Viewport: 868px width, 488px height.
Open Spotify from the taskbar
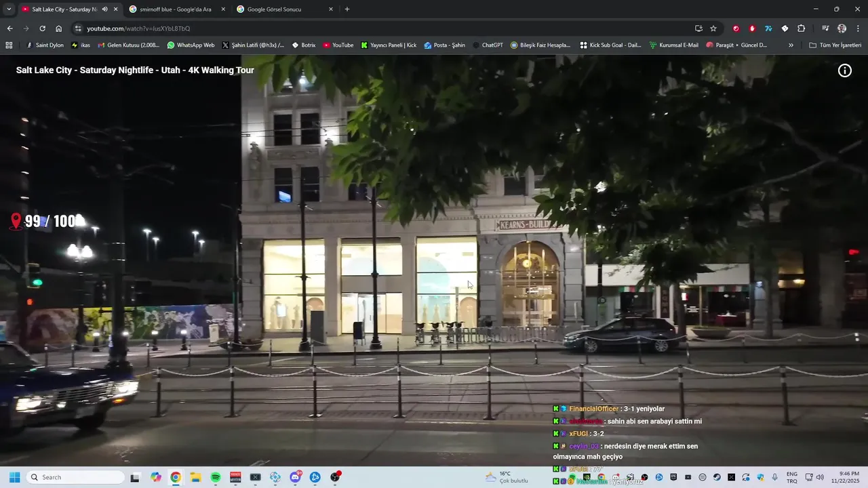coord(216,477)
